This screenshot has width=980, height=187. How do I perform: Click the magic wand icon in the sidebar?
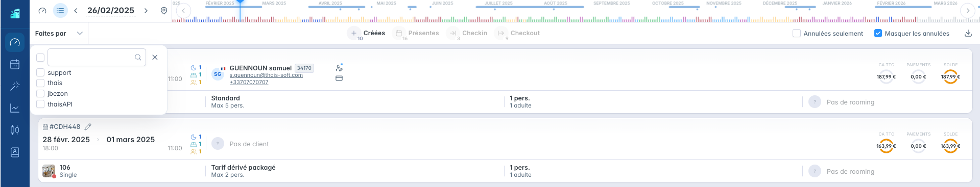click(x=15, y=86)
